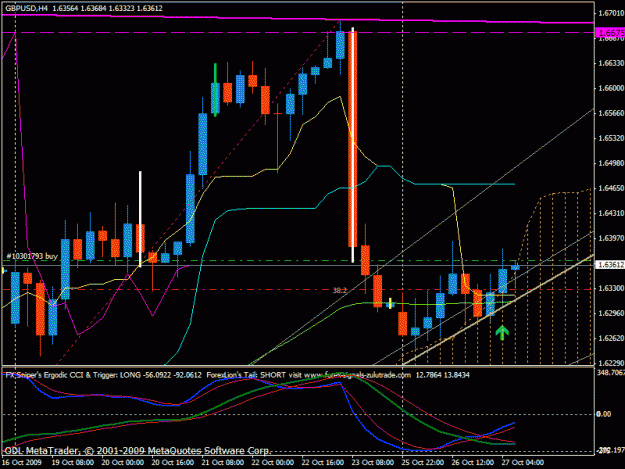Click the 1.66000 price axis value
Screen dimensions: 625x469
[x=611, y=88]
